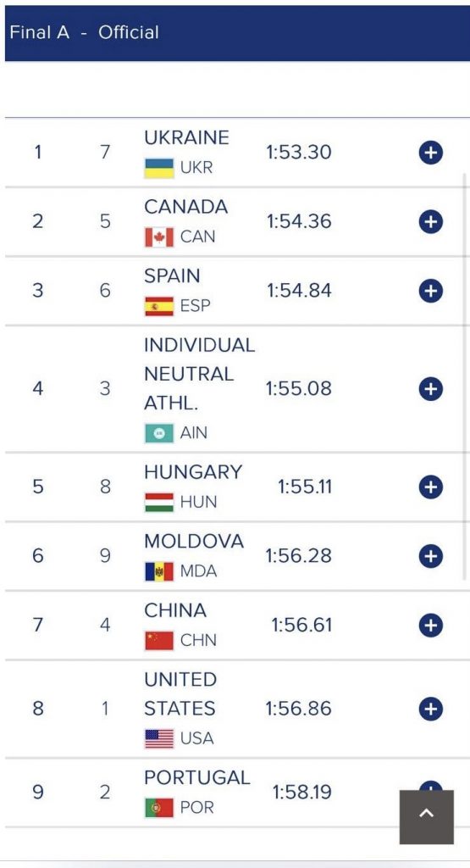Click the AIN neutral athletes emblem
The width and height of the screenshot is (470, 868).
159,433
